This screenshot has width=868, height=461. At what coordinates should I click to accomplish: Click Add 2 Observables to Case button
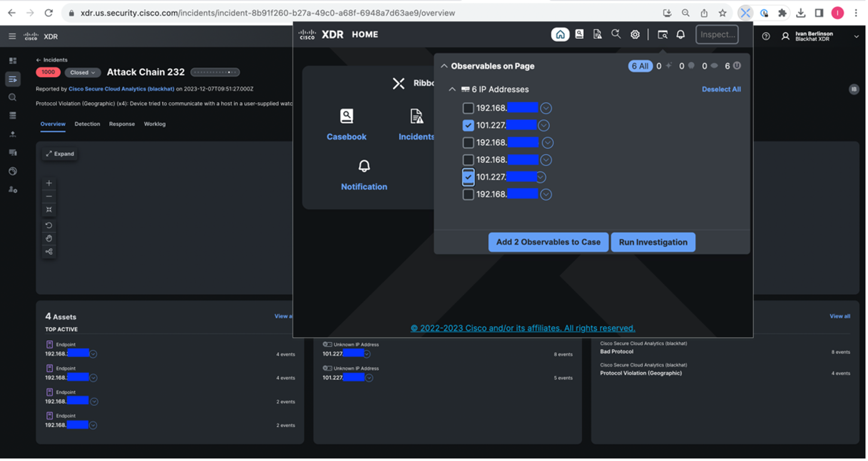[549, 242]
